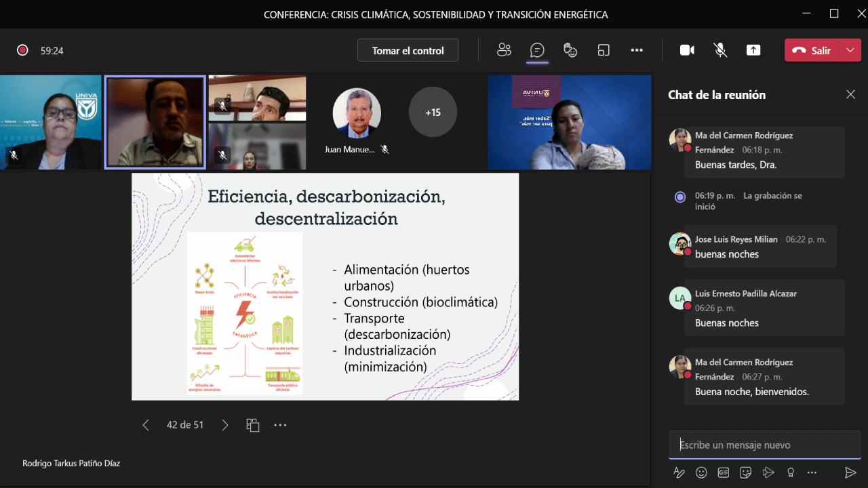Click Tomar el control button
This screenshot has width=868, height=488.
coord(408,50)
